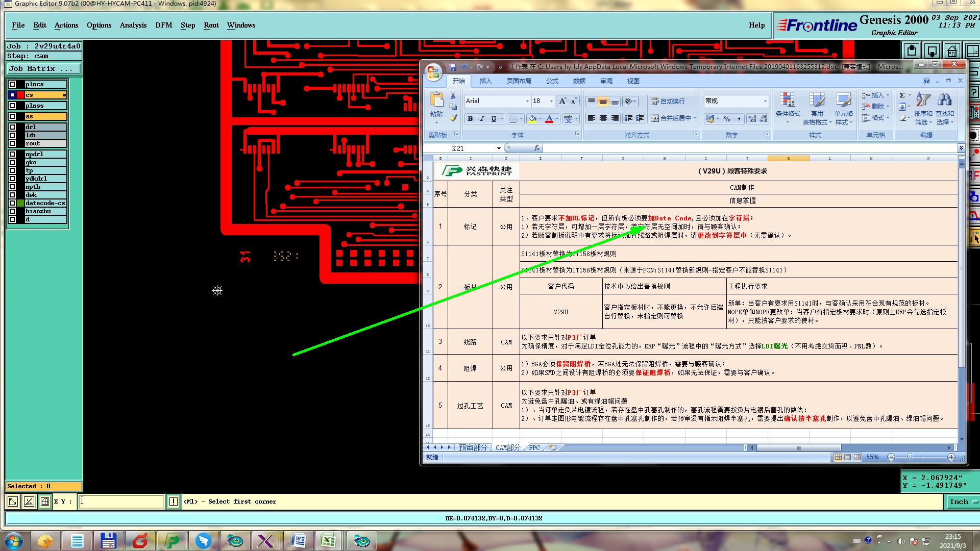This screenshot has width=980, height=551.
Task: Toggle Italic in the Excel ribbon
Action: 481,118
